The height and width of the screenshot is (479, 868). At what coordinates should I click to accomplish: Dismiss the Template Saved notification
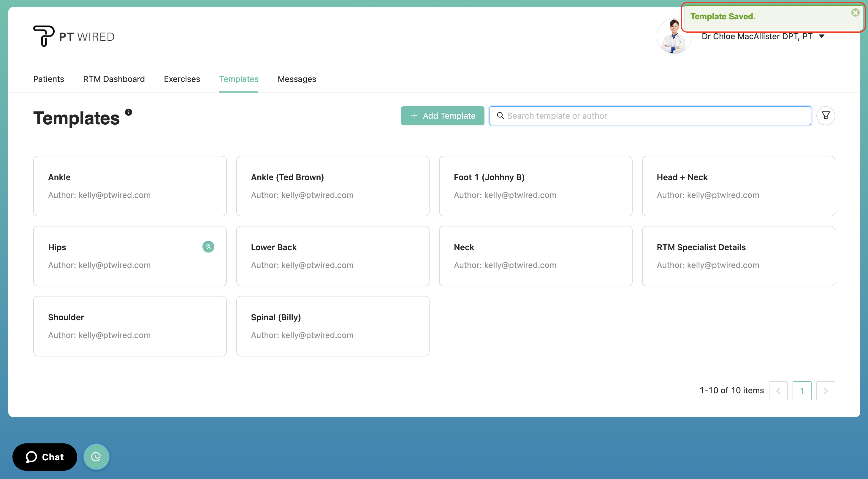coord(855,13)
